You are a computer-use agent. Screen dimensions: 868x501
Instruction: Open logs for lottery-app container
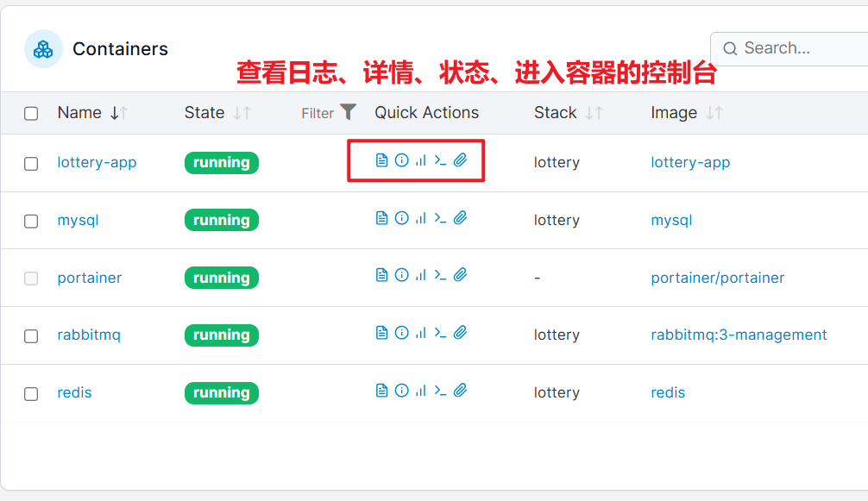[381, 160]
